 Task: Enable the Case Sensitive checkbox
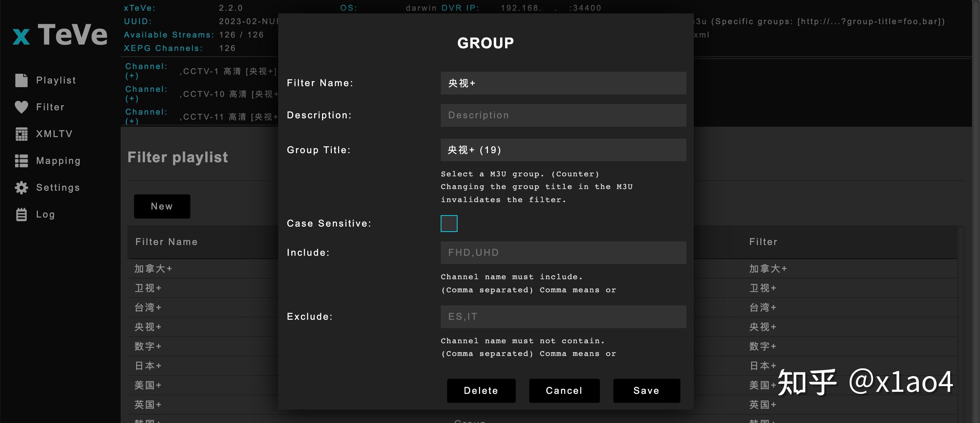pyautogui.click(x=449, y=223)
